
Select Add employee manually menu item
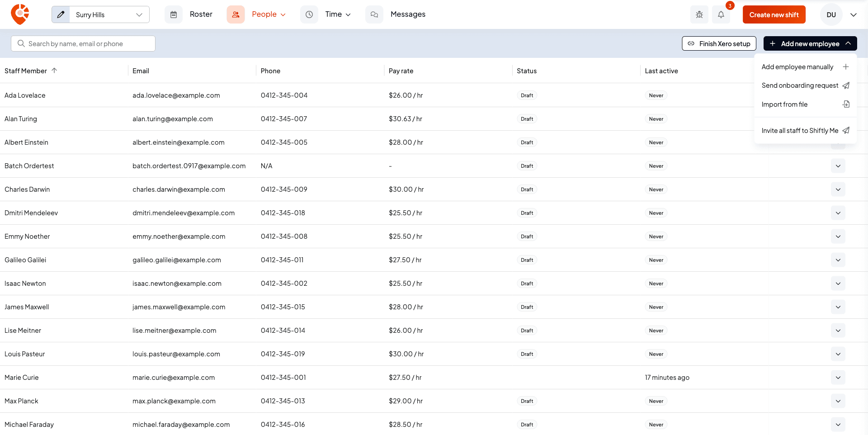click(x=806, y=67)
